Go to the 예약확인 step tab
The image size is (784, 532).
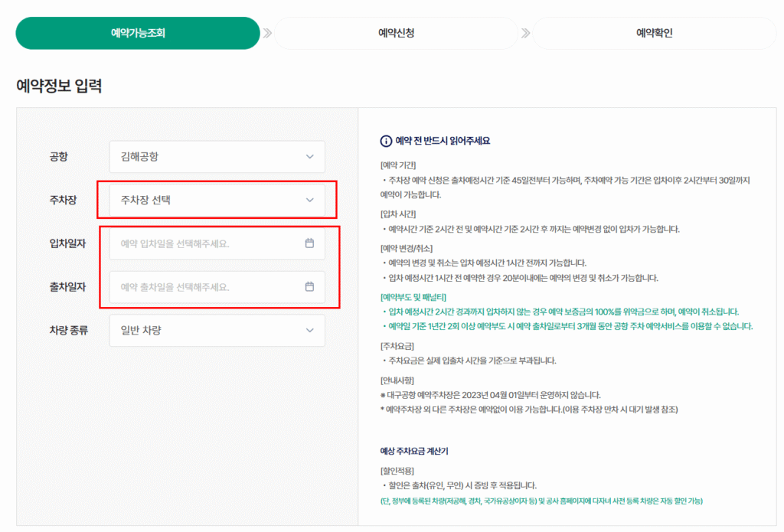654,33
